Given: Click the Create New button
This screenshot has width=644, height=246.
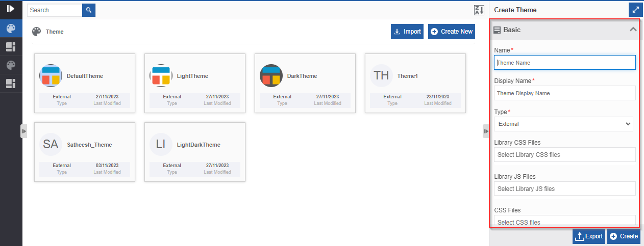Looking at the screenshot, I should [452, 32].
